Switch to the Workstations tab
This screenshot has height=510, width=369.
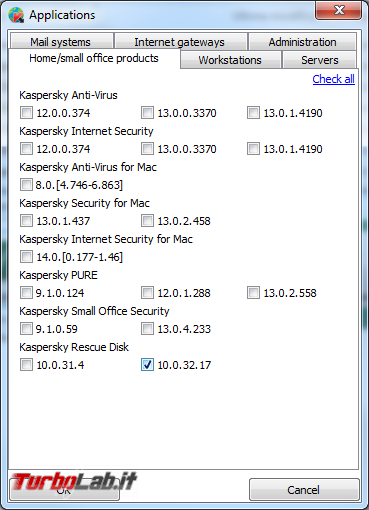point(230,60)
